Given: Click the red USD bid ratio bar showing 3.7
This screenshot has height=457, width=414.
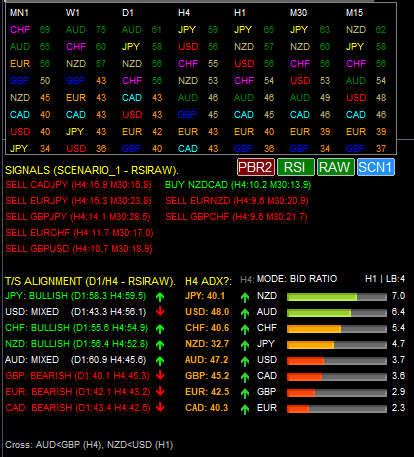Looking at the screenshot, I should coord(337,361).
